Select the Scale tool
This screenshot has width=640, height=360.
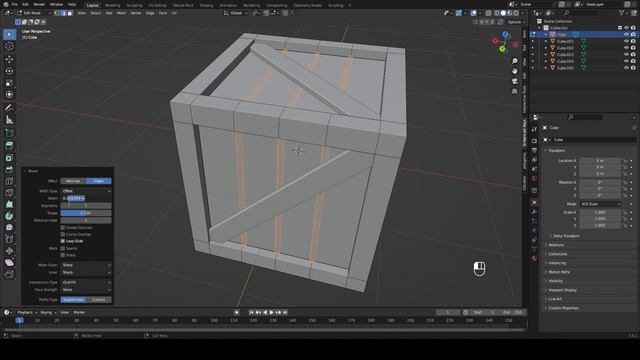click(x=9, y=83)
